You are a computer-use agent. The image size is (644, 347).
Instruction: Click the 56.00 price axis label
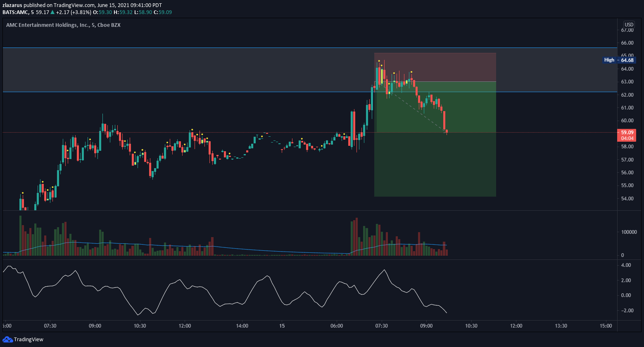(x=627, y=173)
